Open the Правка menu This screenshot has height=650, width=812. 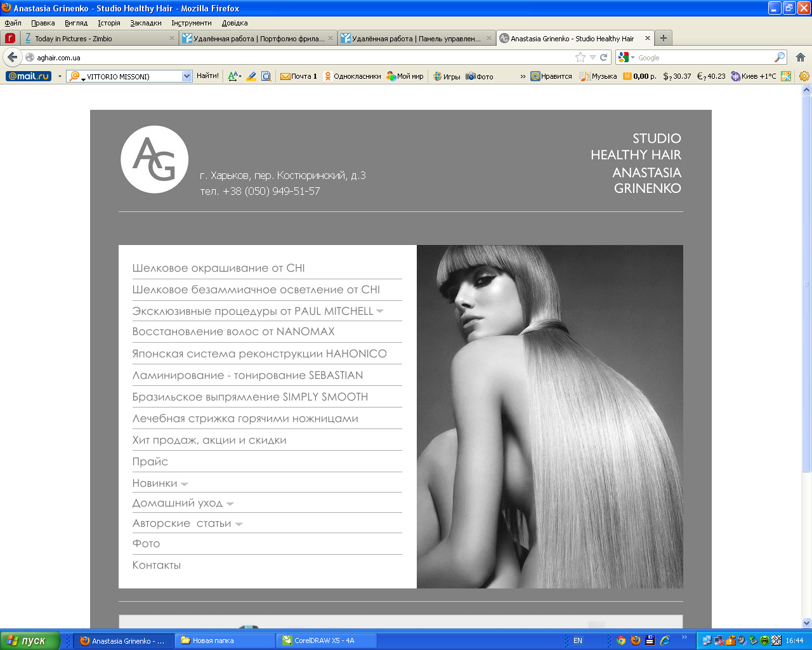43,23
